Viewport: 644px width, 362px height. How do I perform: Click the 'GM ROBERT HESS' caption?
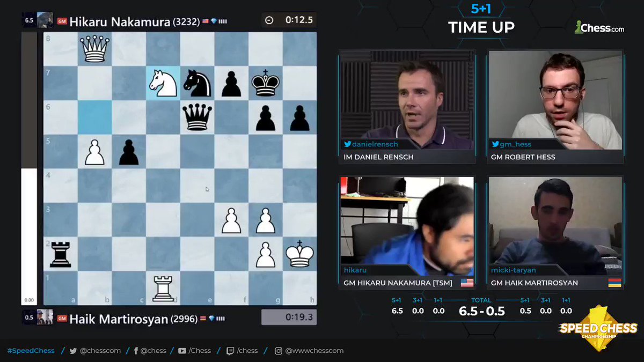pyautogui.click(x=523, y=157)
